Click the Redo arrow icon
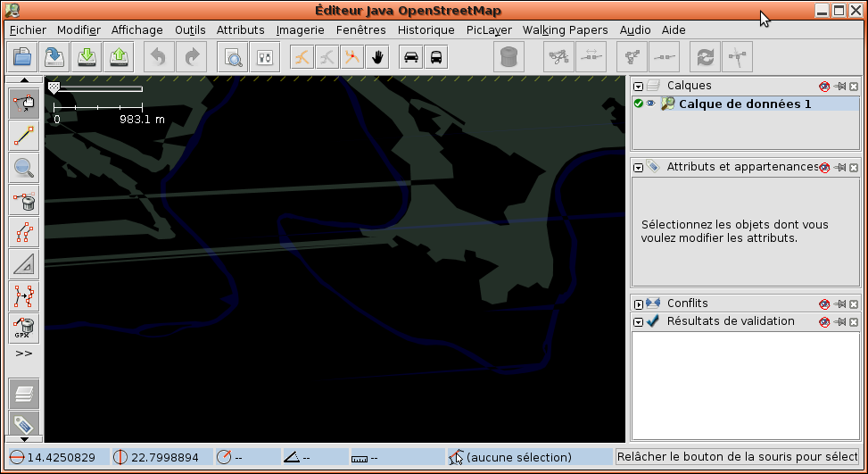The image size is (868, 474). click(191, 56)
